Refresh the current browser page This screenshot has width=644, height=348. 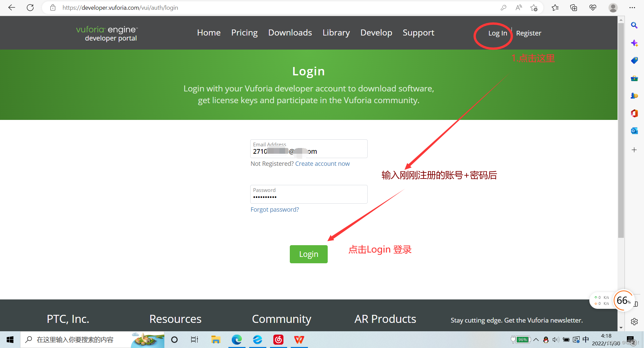coord(30,8)
